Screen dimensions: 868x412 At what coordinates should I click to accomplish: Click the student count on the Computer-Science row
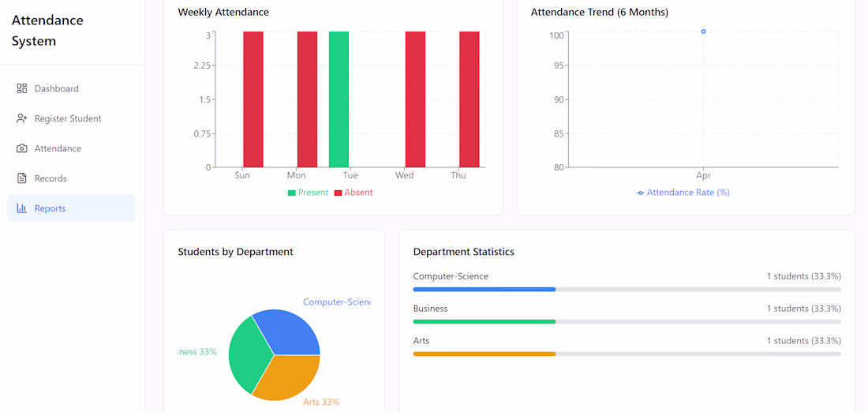[x=804, y=275]
